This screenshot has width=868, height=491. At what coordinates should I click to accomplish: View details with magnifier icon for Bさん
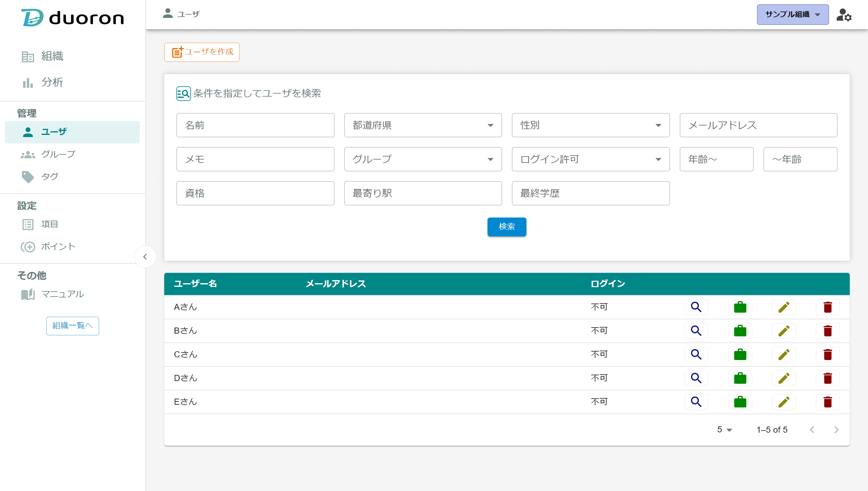pos(696,331)
